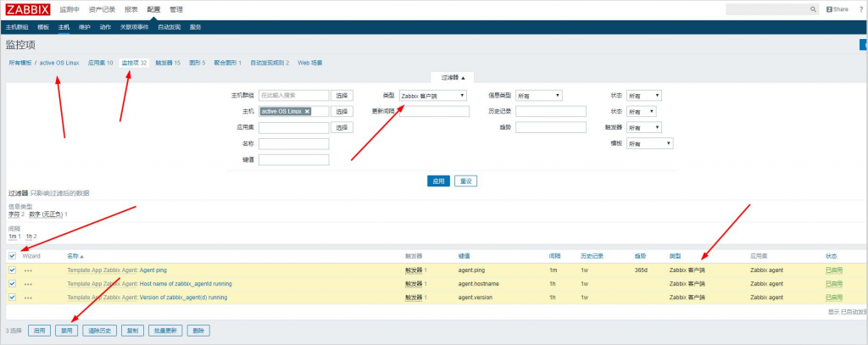Open Web 场景 tab
The height and width of the screenshot is (345, 868).
click(x=310, y=63)
